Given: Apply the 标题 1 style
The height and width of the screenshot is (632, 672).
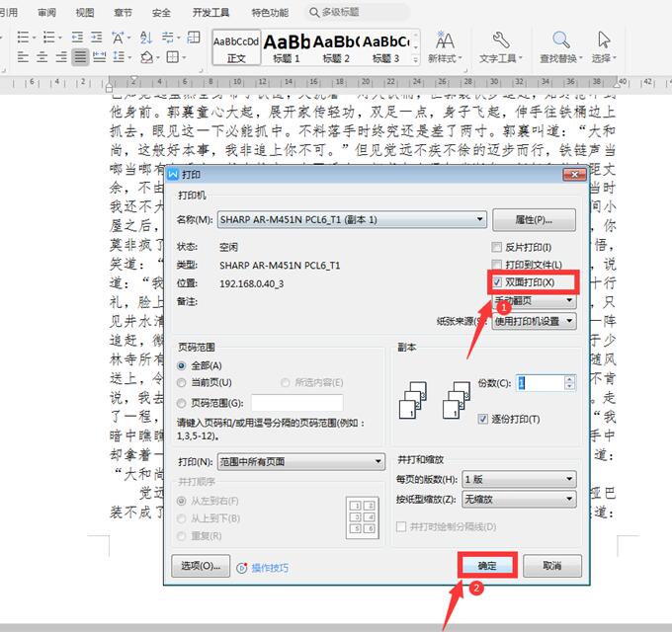Looking at the screenshot, I should (287, 48).
